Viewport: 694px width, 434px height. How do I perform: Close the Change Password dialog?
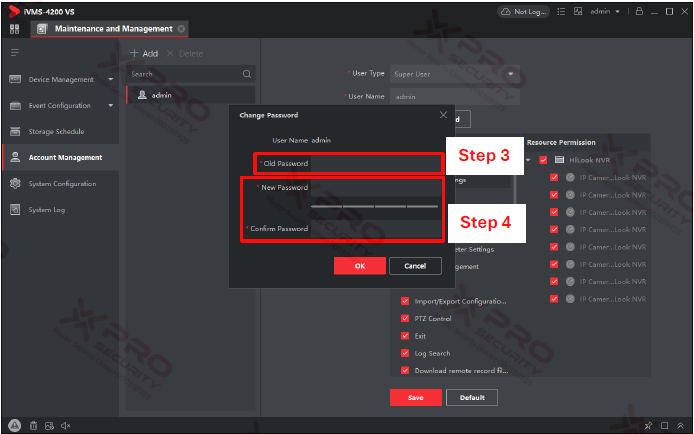pyautogui.click(x=443, y=115)
